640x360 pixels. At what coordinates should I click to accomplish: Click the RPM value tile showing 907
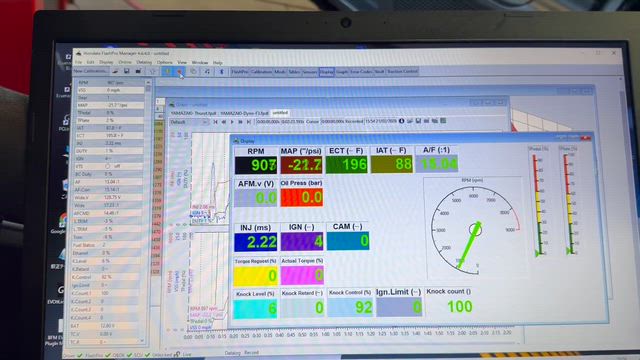[256, 165]
